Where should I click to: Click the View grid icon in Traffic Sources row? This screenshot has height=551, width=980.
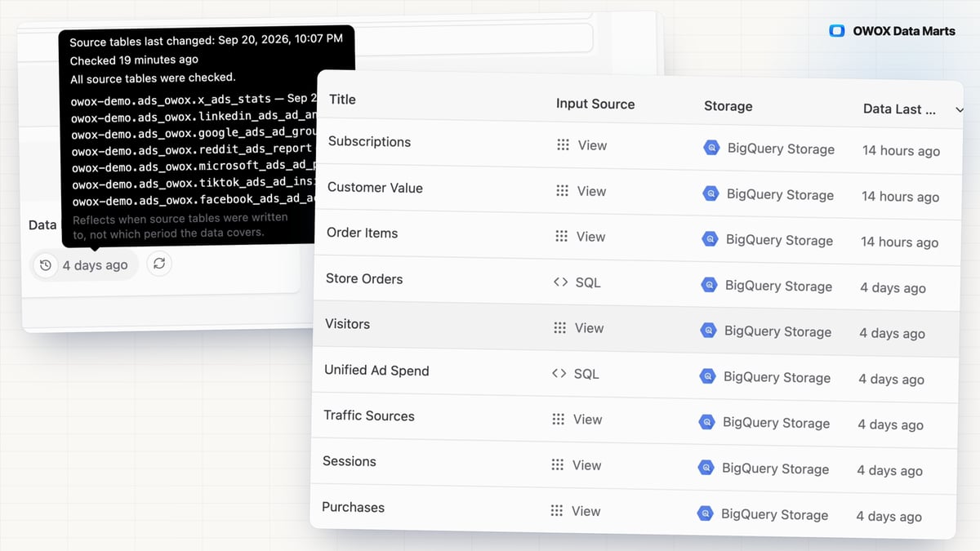(558, 419)
